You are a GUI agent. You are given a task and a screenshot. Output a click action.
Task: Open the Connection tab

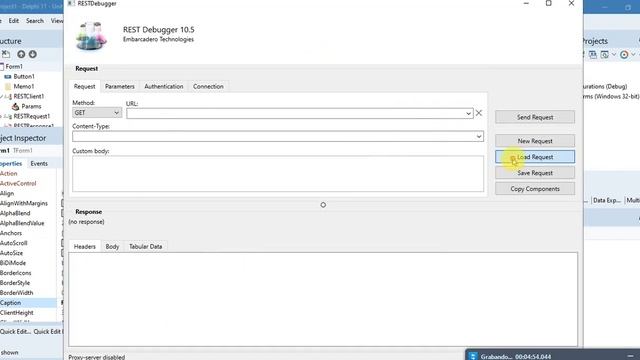(x=208, y=87)
